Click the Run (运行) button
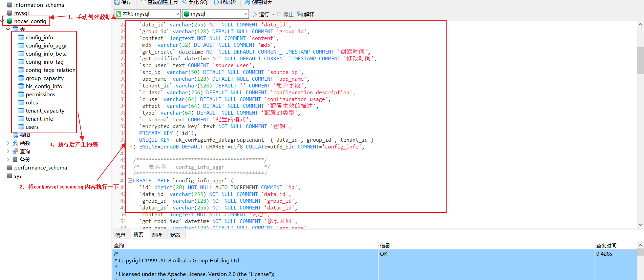This screenshot has width=644, height=280. tap(261, 14)
